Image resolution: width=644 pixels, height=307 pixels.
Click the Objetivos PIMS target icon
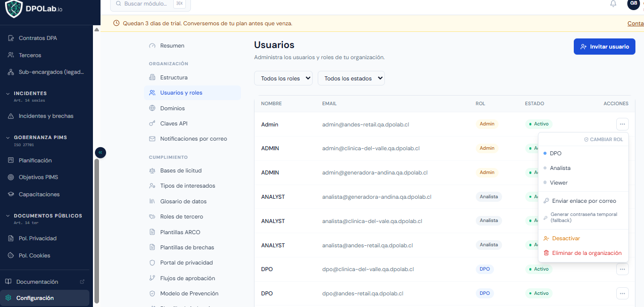[x=11, y=177]
